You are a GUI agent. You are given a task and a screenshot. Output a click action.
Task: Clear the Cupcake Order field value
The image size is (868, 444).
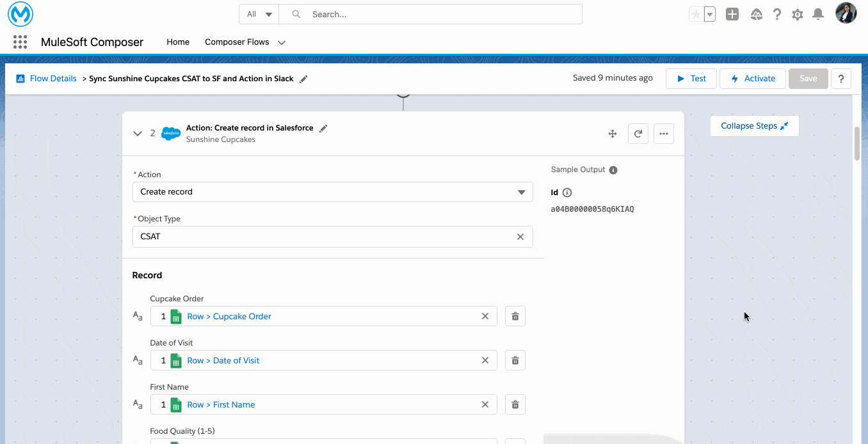(485, 316)
